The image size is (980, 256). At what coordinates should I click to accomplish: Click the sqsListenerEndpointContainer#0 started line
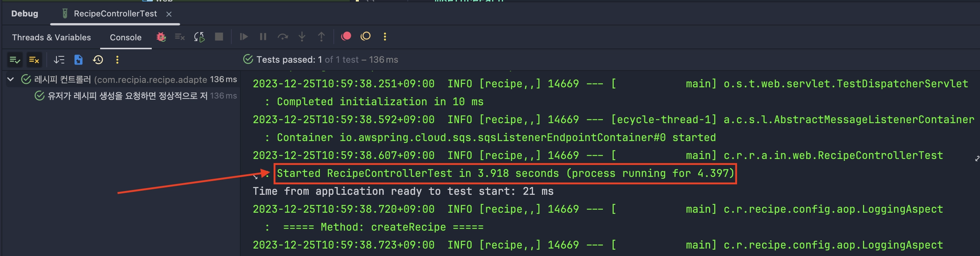[496, 137]
